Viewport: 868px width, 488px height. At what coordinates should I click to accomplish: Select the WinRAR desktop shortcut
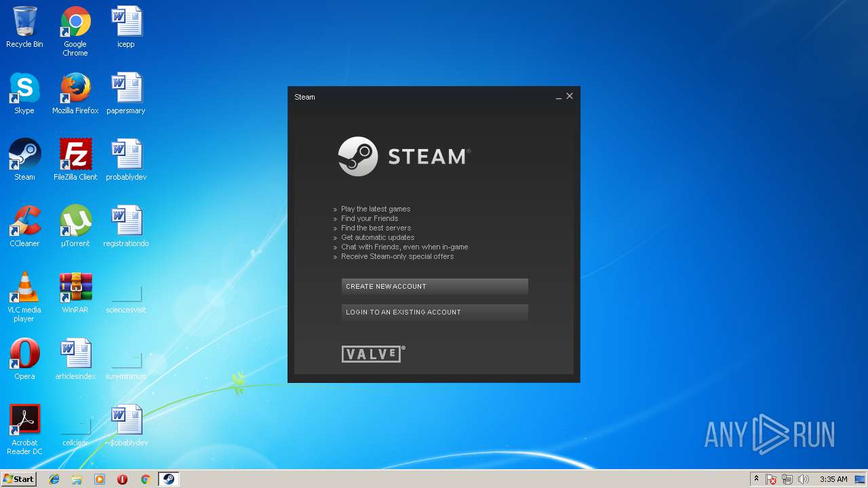[75, 293]
